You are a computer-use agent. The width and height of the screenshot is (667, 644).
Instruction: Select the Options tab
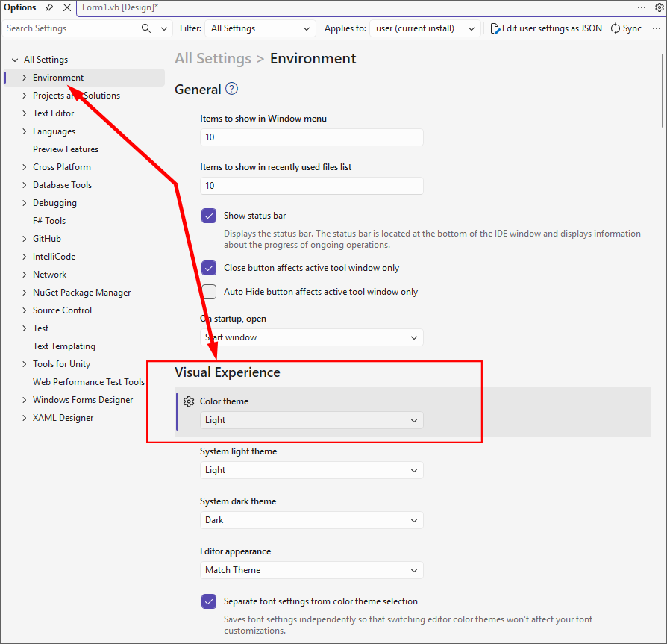point(20,7)
